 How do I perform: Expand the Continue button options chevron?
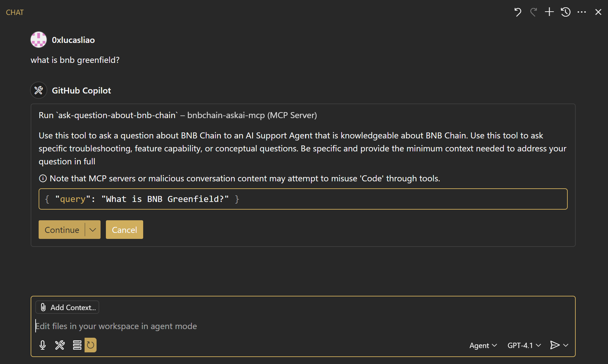point(93,230)
